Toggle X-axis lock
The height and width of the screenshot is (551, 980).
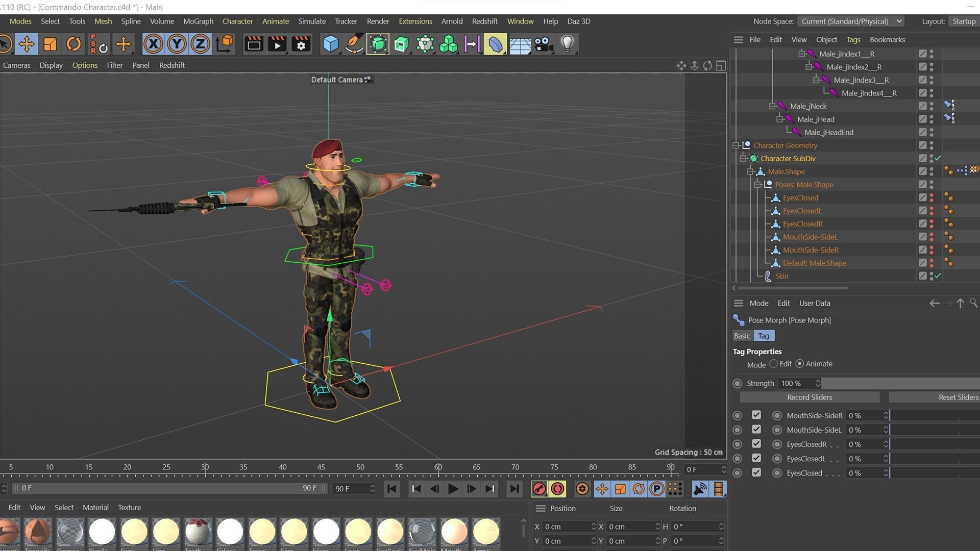tap(153, 44)
